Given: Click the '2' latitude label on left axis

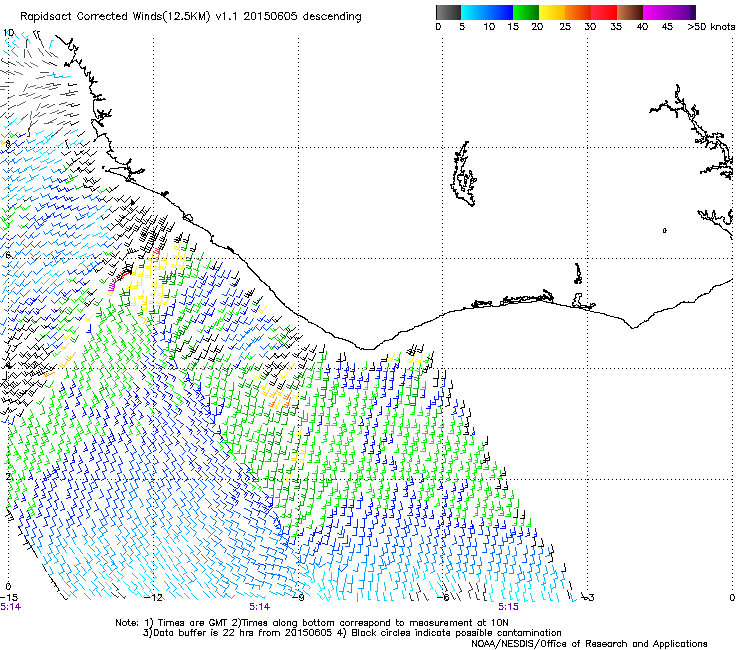Looking at the screenshot, I should click(x=8, y=476).
